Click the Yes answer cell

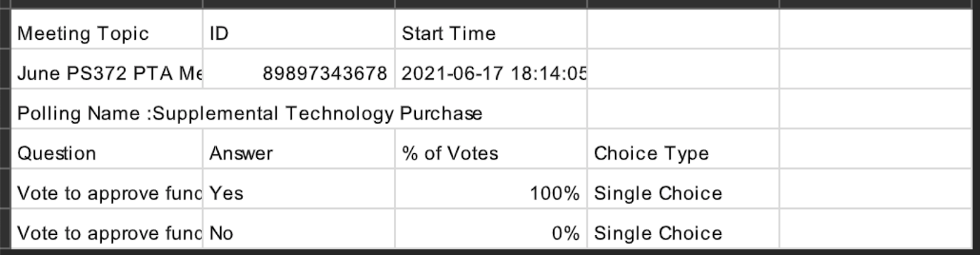coord(298,188)
